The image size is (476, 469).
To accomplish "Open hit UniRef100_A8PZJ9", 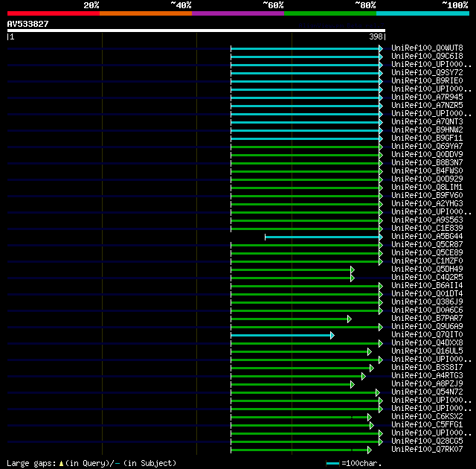I will point(427,384).
